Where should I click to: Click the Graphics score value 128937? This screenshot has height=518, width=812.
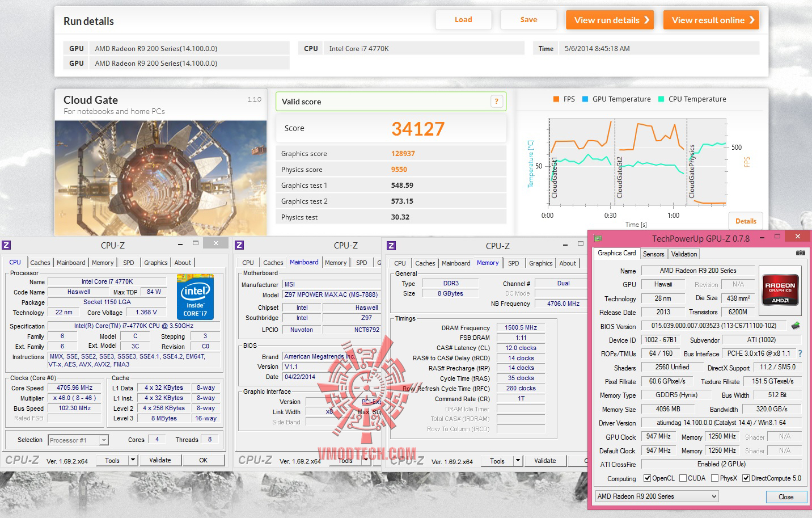pos(403,154)
